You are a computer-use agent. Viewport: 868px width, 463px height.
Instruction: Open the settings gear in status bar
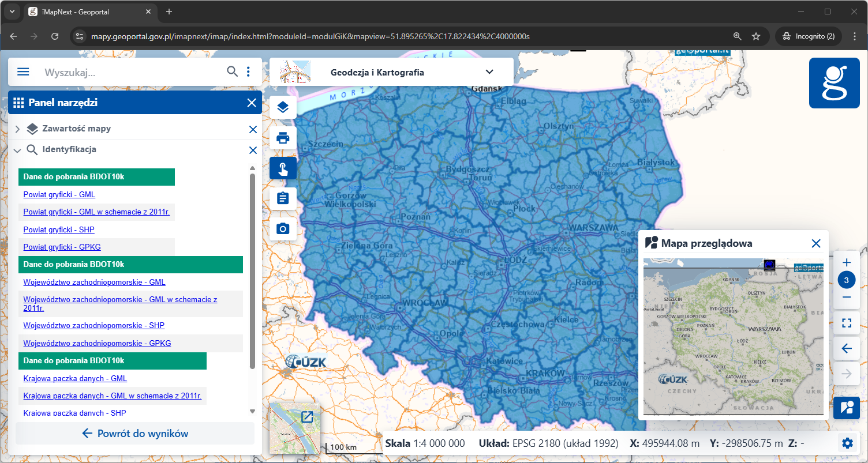(847, 443)
